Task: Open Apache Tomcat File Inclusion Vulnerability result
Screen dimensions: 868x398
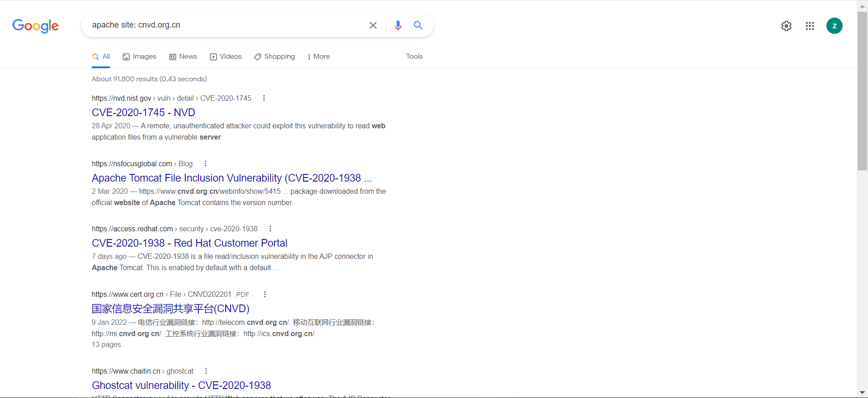Action: [232, 178]
